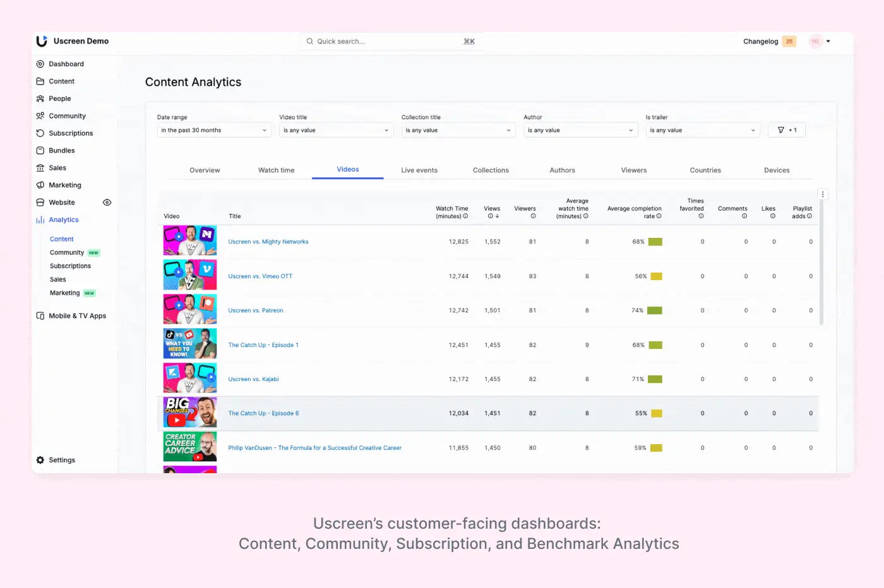Switch to the Watch time tab
The image size is (884, 588).
point(276,170)
